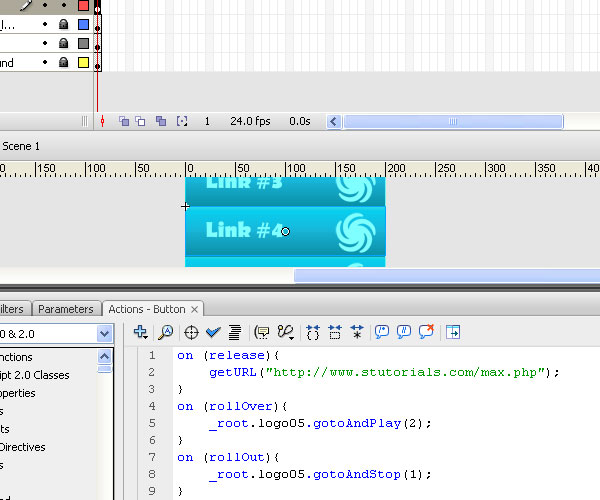Click timeline horizontal scrollbar thumb
Screen dimensions: 600x500
[453, 122]
